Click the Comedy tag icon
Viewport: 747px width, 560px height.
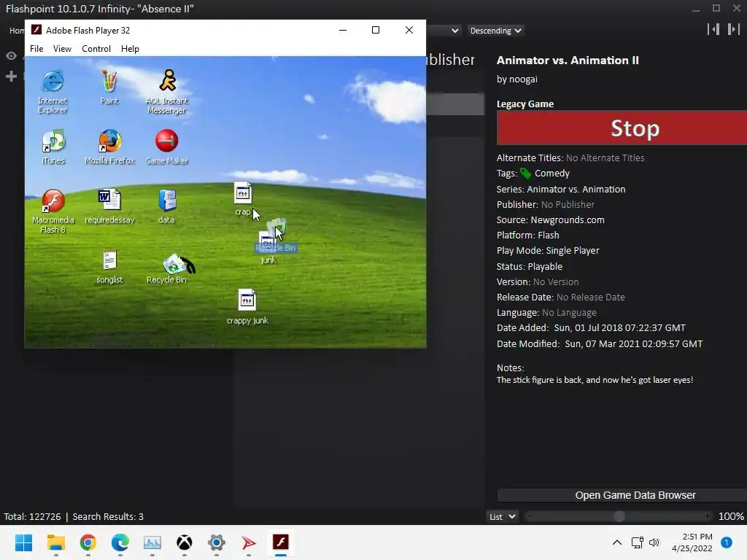click(x=525, y=174)
